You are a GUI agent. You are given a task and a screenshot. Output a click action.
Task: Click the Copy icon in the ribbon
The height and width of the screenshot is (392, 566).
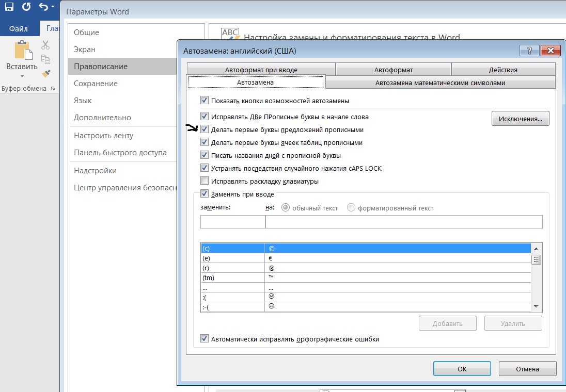[45, 59]
